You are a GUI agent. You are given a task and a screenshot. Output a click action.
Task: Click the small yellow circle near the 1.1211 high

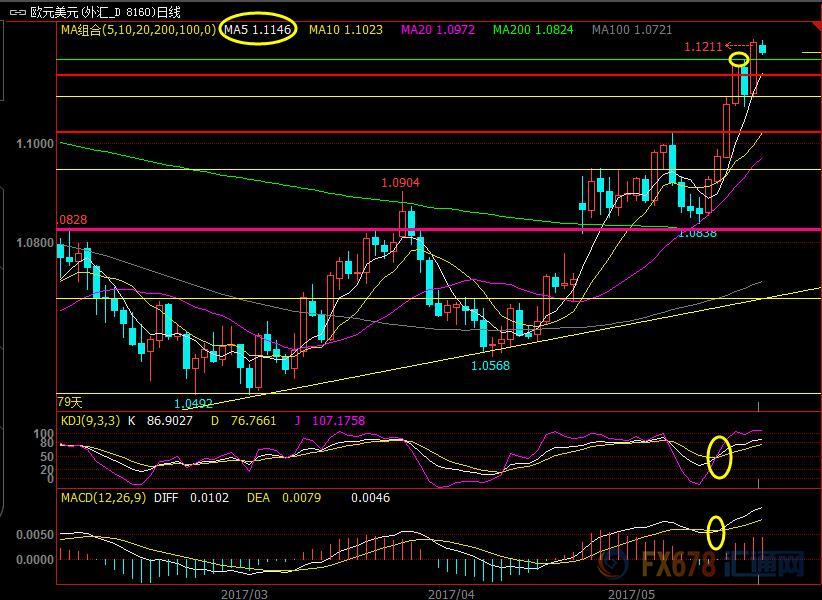click(739, 60)
